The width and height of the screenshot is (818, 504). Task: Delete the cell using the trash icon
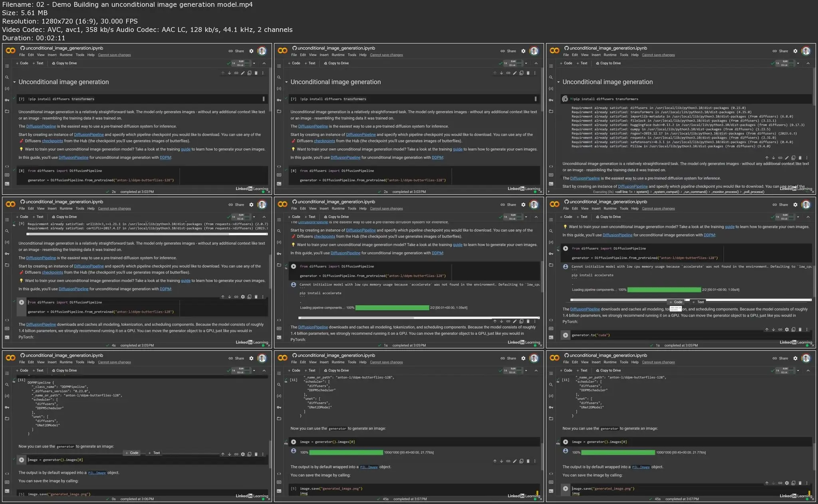[x=256, y=73]
